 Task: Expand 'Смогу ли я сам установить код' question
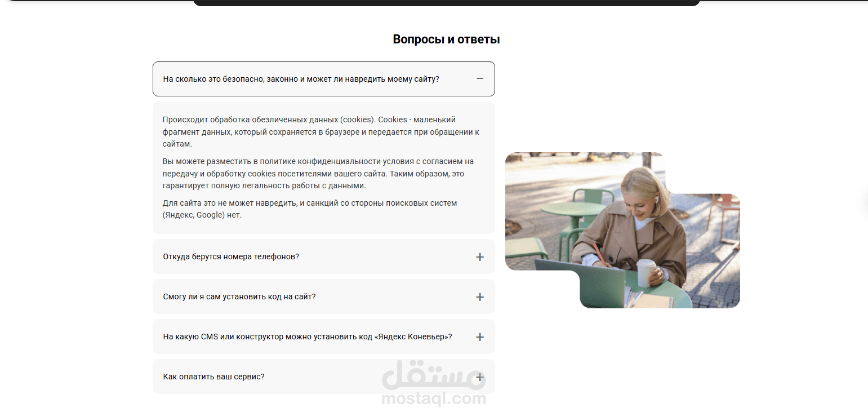tap(324, 296)
